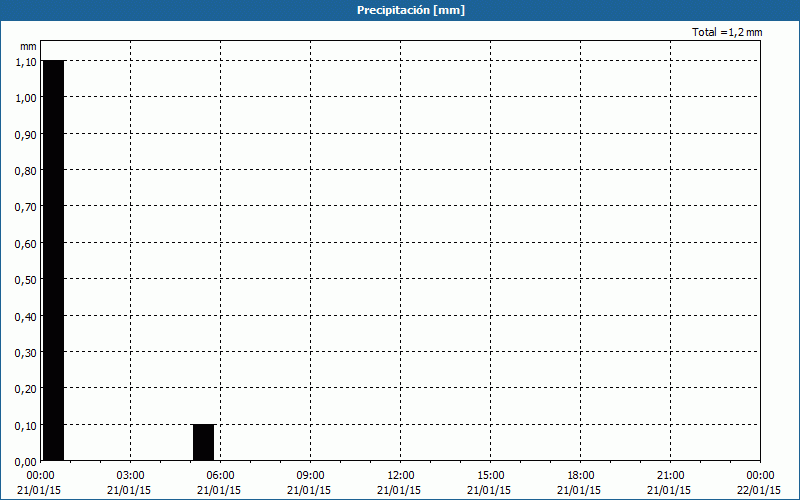The height and width of the screenshot is (500, 800).
Task: Click the 00:00 21/01/15 time label
Action: [x=39, y=483]
